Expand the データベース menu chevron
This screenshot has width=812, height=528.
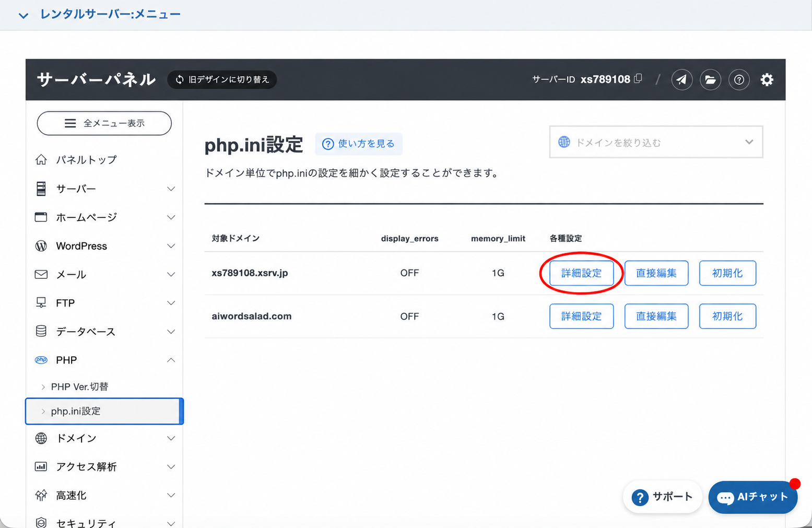(171, 332)
